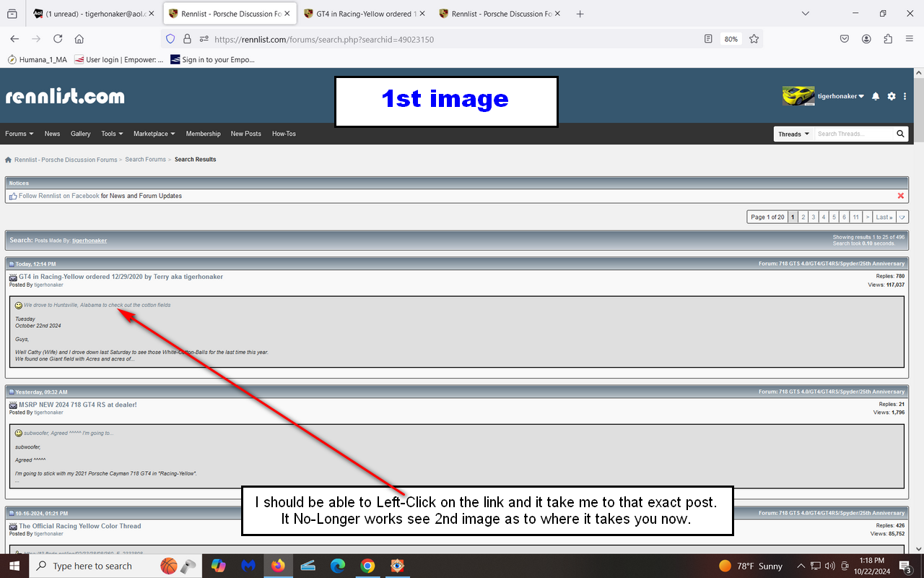Bookmark this page with star icon
924x578 pixels.
point(754,39)
